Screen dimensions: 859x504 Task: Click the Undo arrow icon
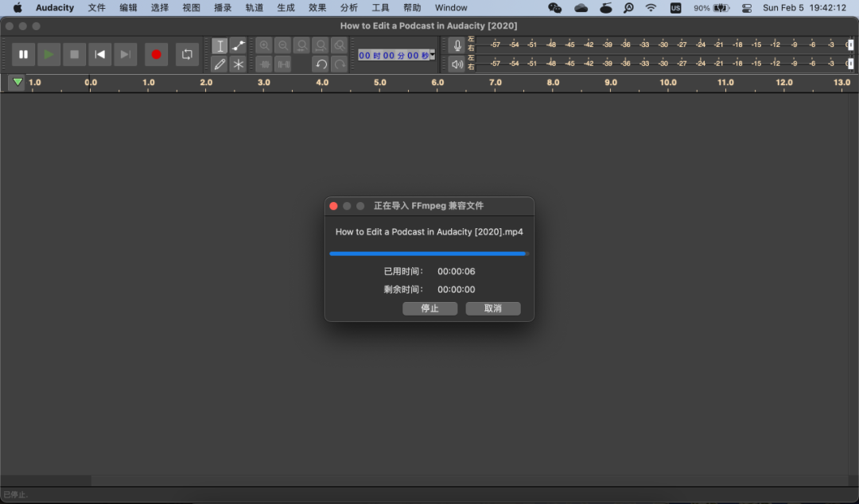click(321, 64)
